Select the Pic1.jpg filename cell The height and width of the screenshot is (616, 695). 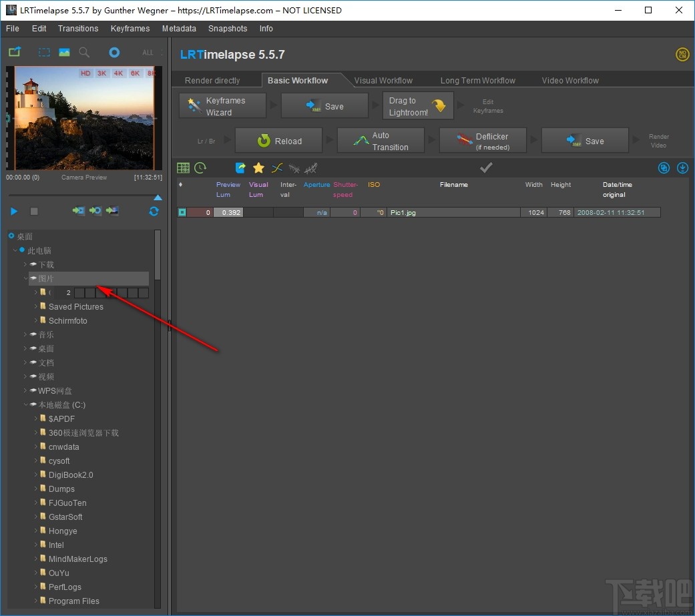pyautogui.click(x=454, y=212)
